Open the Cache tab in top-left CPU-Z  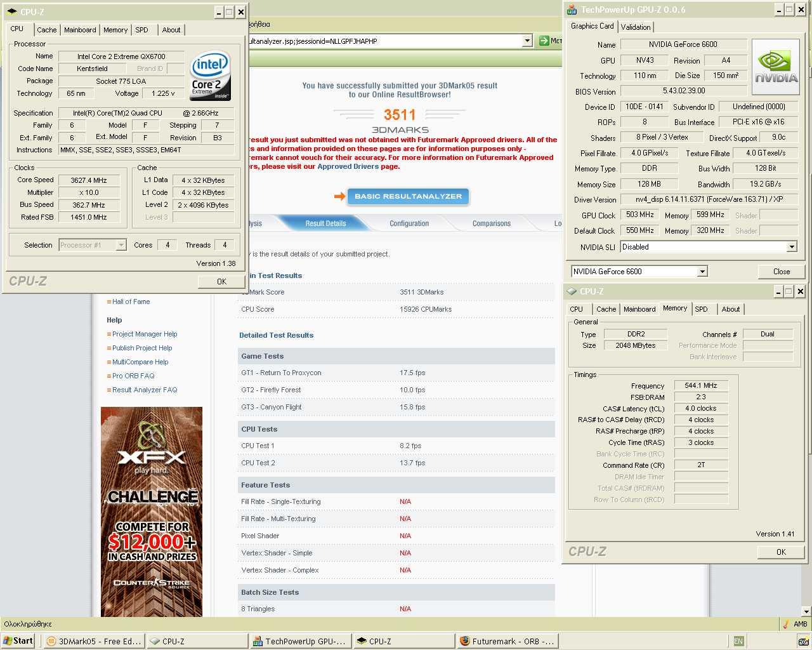point(46,30)
